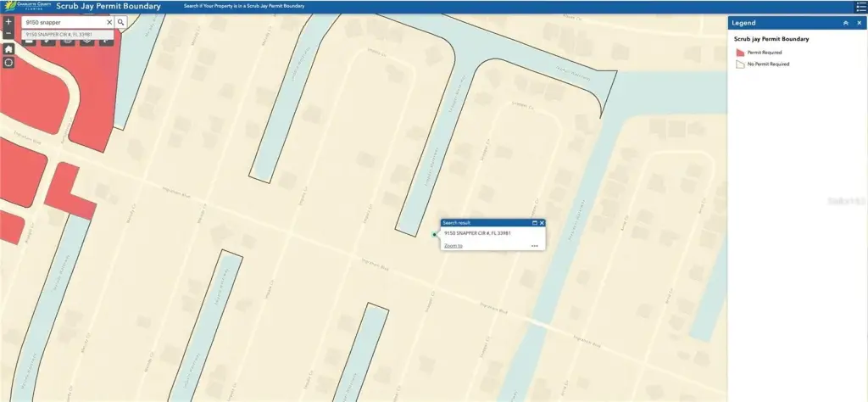Click into the address search field
The height and width of the screenshot is (402, 868).
pyautogui.click(x=61, y=22)
